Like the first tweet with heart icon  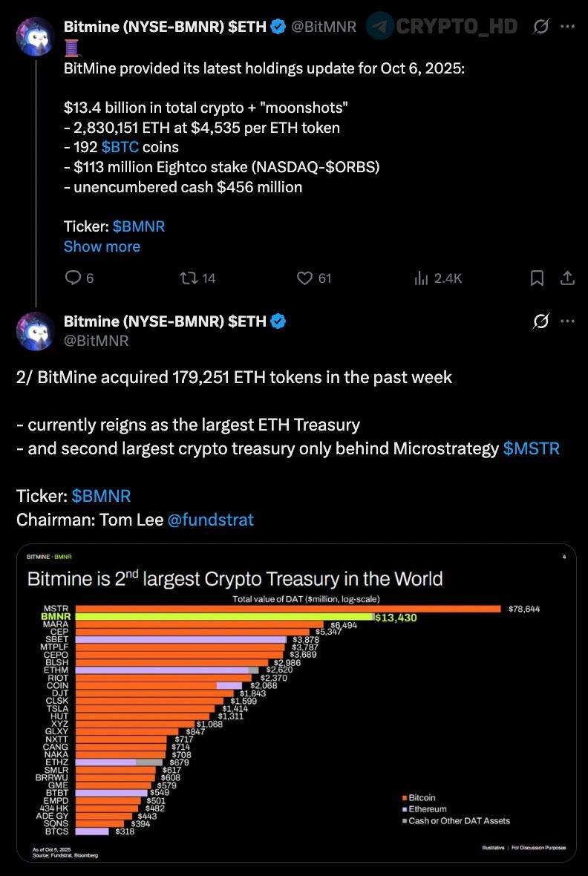pos(304,278)
